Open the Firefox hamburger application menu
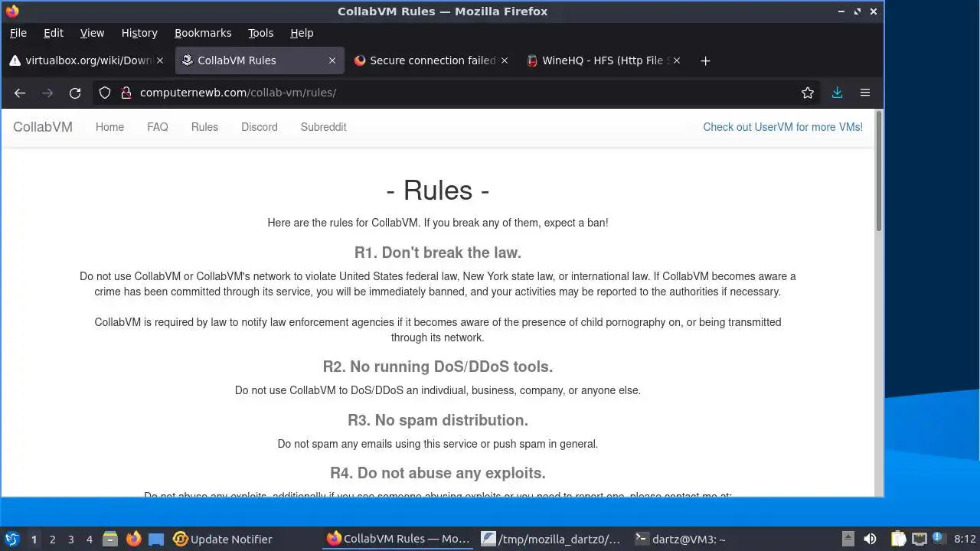This screenshot has height=551, width=980. pos(865,93)
